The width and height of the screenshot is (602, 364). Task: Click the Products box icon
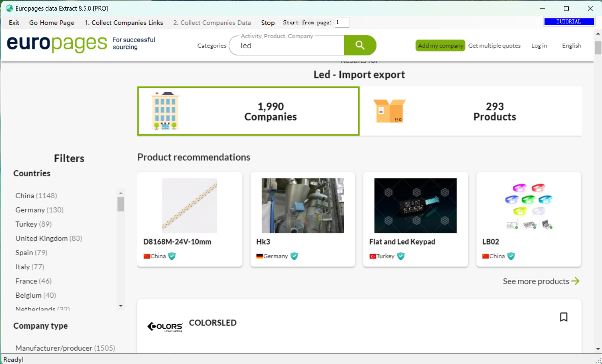tap(389, 111)
